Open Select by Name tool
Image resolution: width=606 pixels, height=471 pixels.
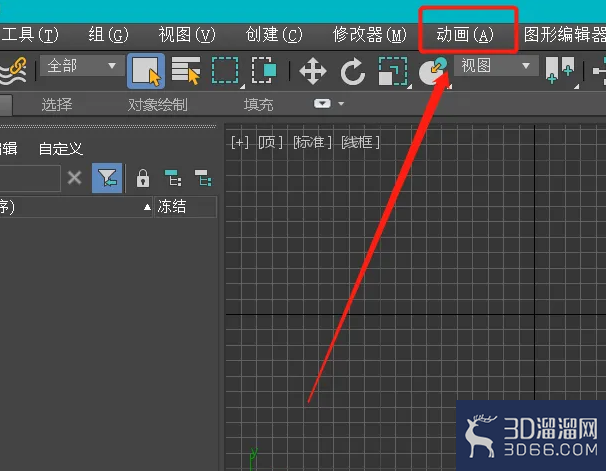(x=186, y=71)
